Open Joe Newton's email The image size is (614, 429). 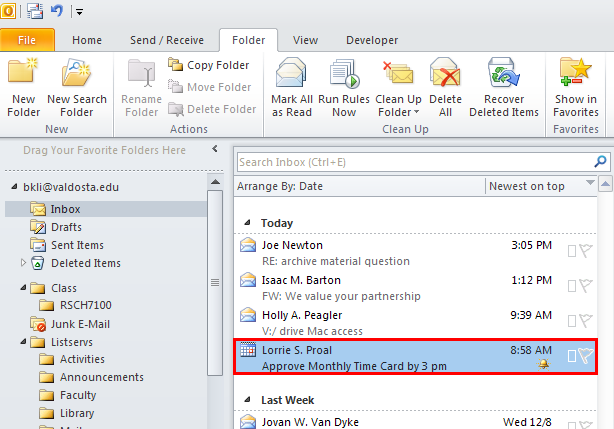(415, 252)
